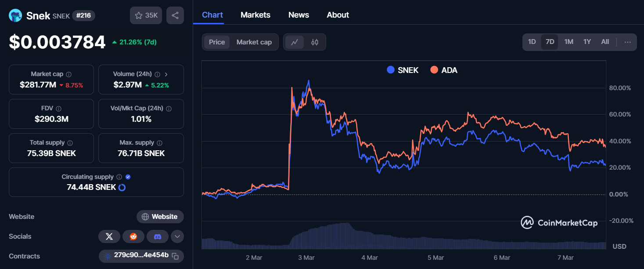Click the $290.3M FDV value

point(51,119)
